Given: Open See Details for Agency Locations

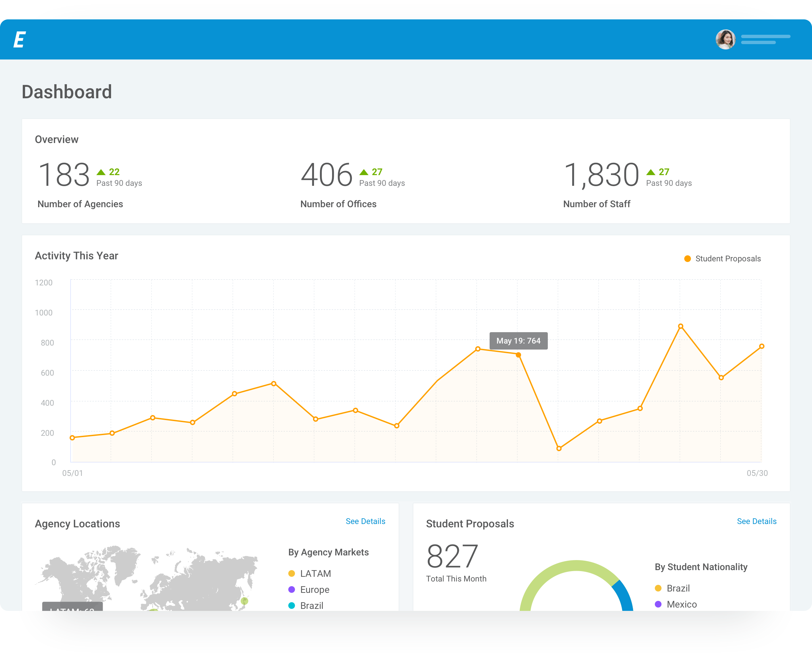Looking at the screenshot, I should coord(366,521).
